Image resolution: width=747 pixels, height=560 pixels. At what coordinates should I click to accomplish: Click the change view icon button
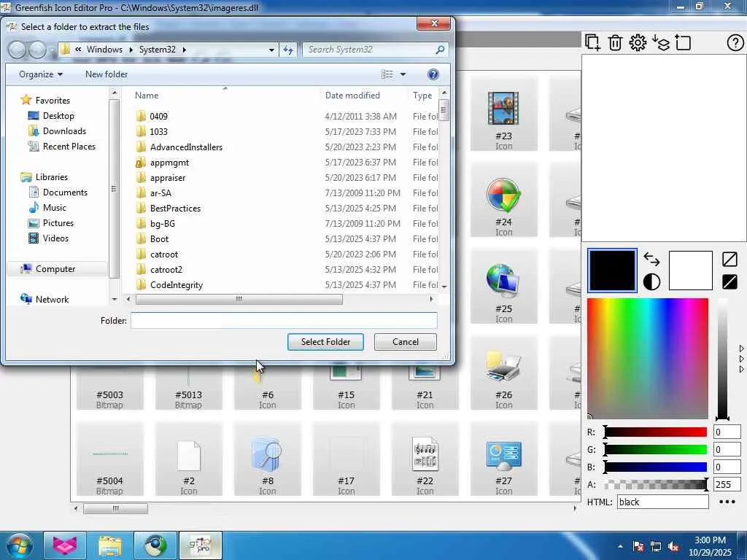tap(387, 74)
